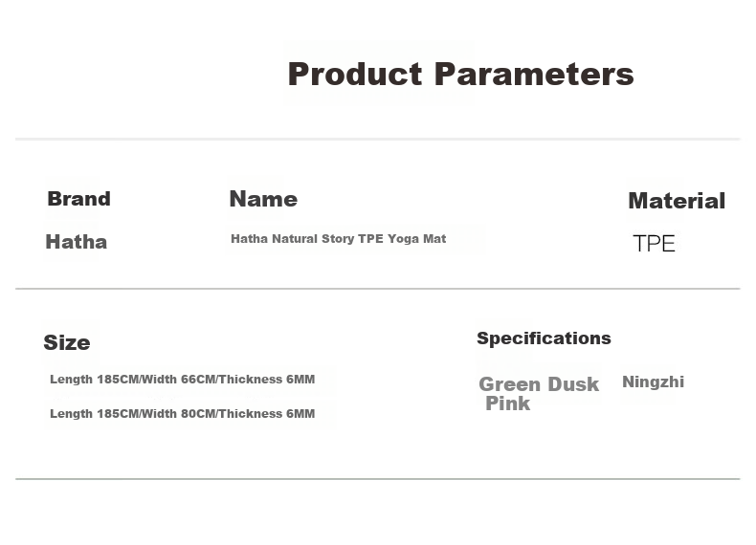
Task: Select the Specifications section label
Action: [544, 338]
